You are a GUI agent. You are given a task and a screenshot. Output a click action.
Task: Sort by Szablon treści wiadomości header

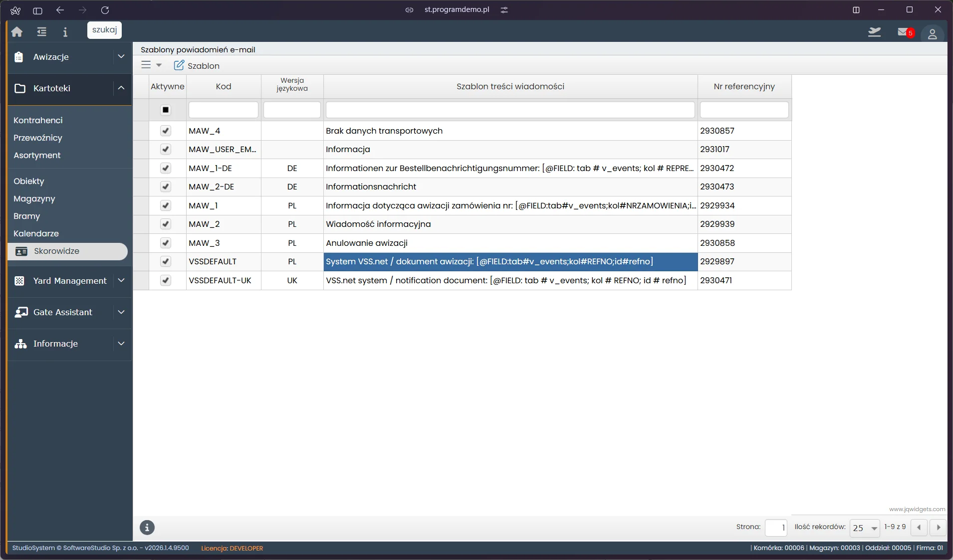pyautogui.click(x=510, y=86)
